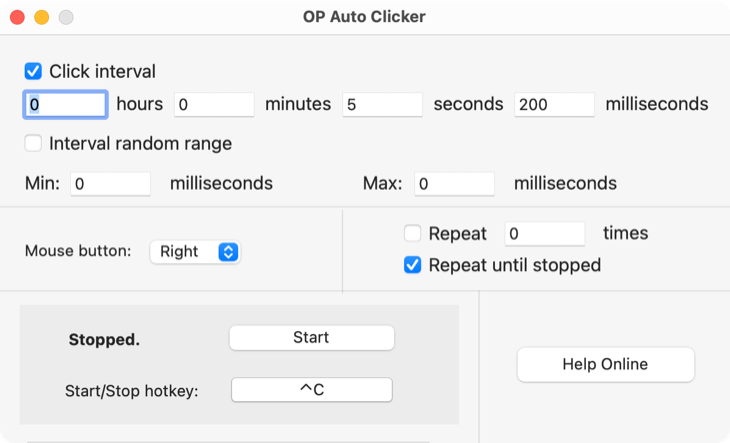730x443 pixels.
Task: Minimize the OP Auto Clicker window
Action: (x=42, y=17)
